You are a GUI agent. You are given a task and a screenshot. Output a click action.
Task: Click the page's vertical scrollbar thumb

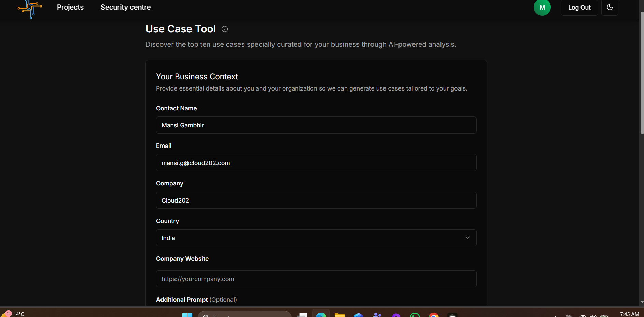coord(642,72)
